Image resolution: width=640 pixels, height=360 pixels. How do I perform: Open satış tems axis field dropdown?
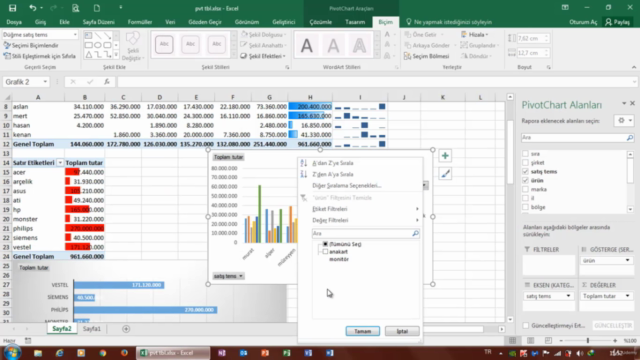click(568, 296)
